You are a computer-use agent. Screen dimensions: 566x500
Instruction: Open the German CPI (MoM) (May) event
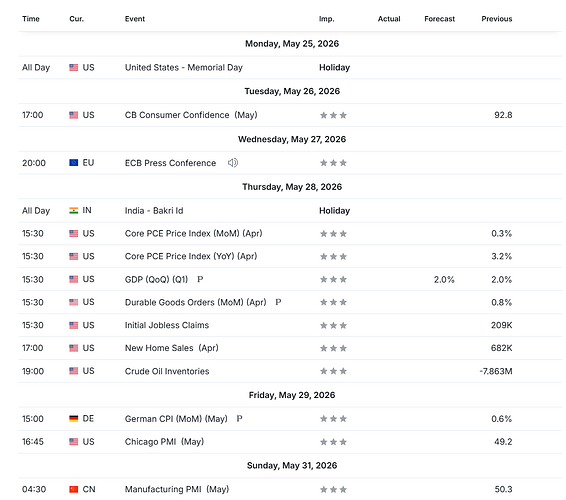click(176, 419)
